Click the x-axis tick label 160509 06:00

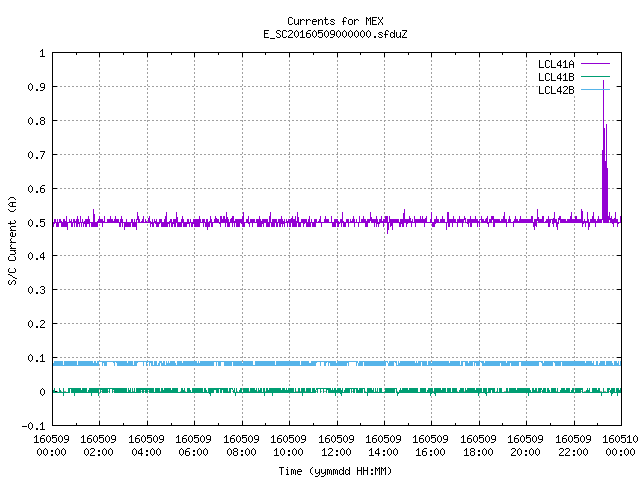tap(193, 445)
